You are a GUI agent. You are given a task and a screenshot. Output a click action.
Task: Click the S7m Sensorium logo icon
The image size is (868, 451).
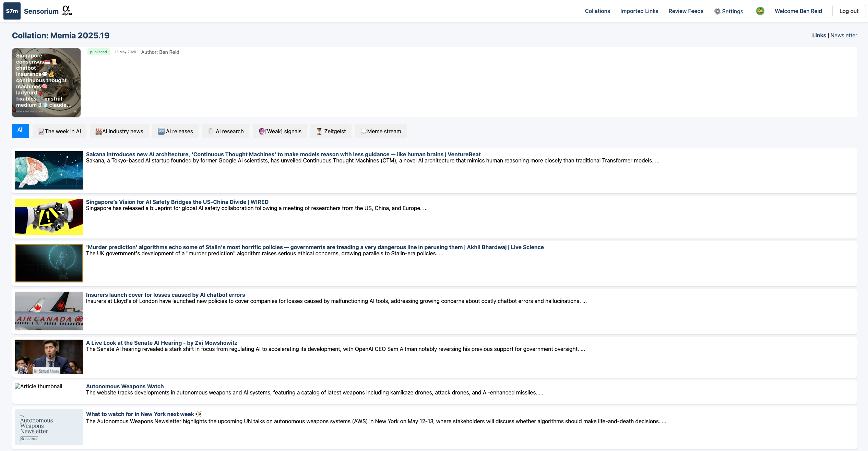(12, 11)
